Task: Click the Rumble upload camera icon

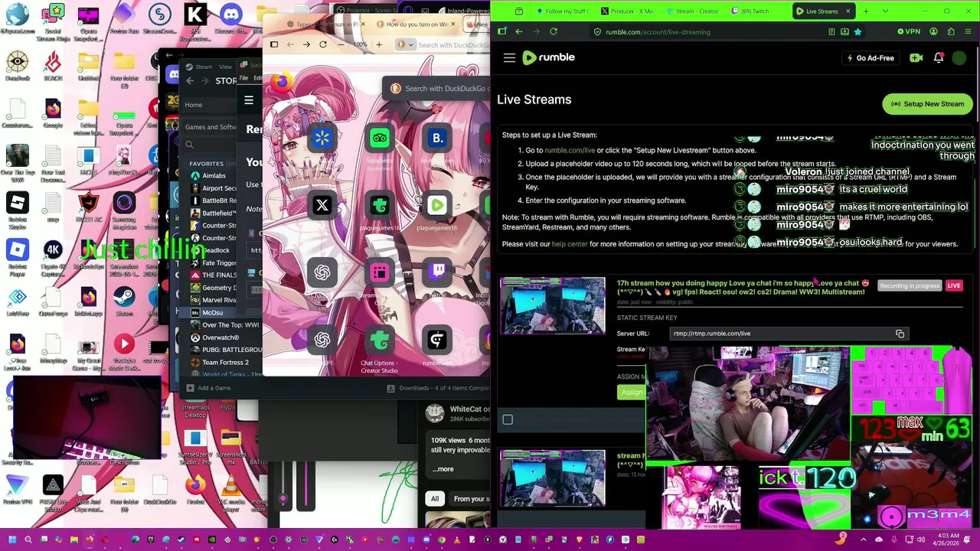Action: tap(916, 58)
